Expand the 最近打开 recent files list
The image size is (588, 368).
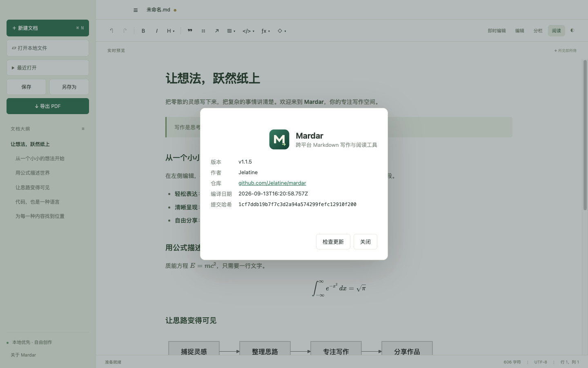[48, 68]
